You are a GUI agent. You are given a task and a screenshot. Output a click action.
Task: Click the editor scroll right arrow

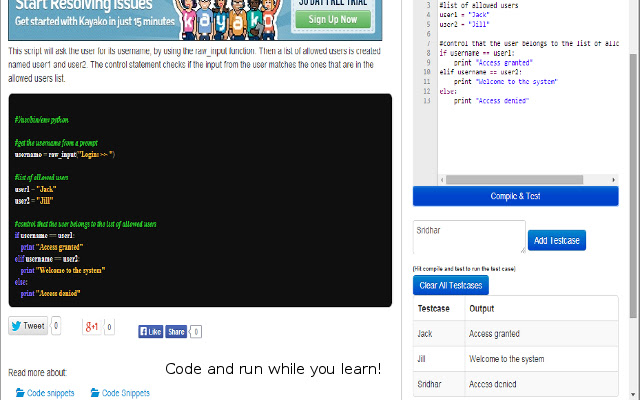click(613, 180)
